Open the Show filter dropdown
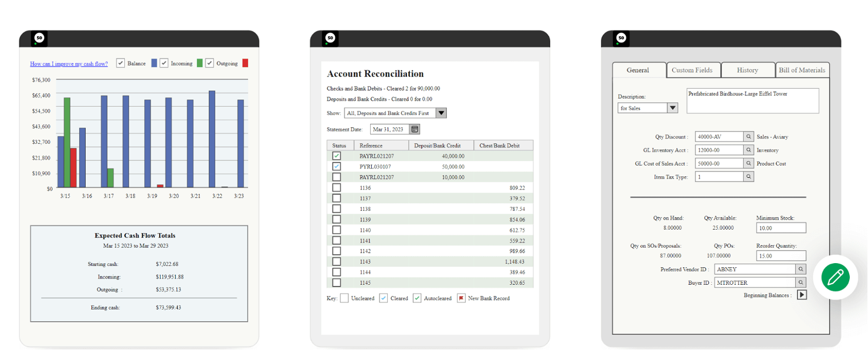Image resolution: width=868 pixels, height=350 pixels. pyautogui.click(x=440, y=113)
